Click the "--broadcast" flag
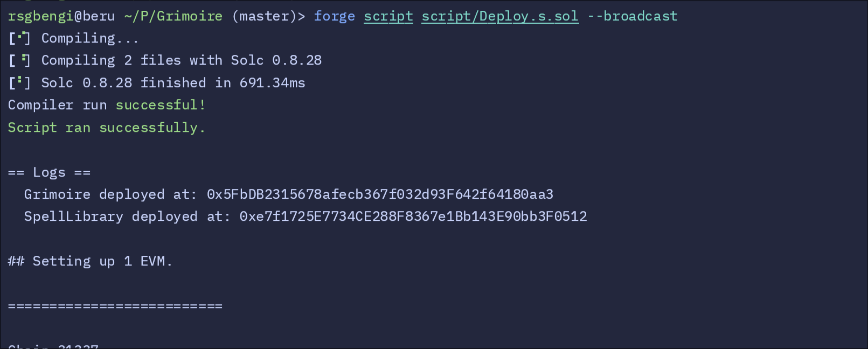Viewport: 868px width, 349px height. 632,16
